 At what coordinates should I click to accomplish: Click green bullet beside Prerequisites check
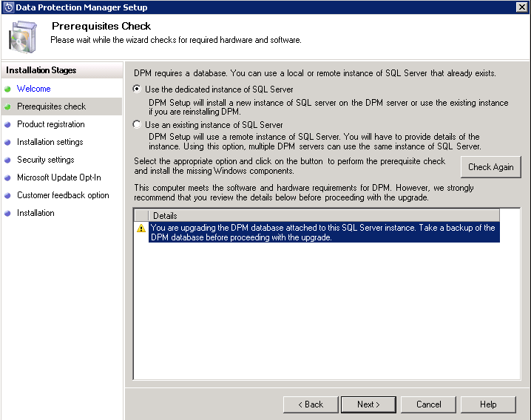(8, 106)
